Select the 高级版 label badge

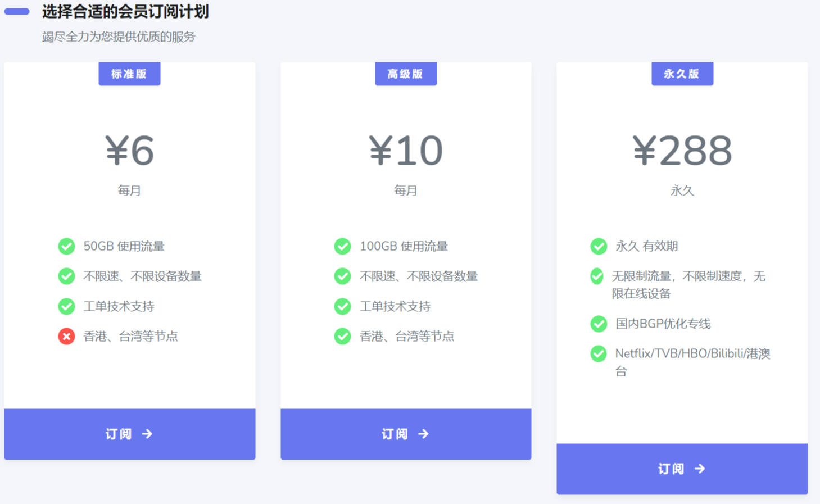(x=405, y=74)
